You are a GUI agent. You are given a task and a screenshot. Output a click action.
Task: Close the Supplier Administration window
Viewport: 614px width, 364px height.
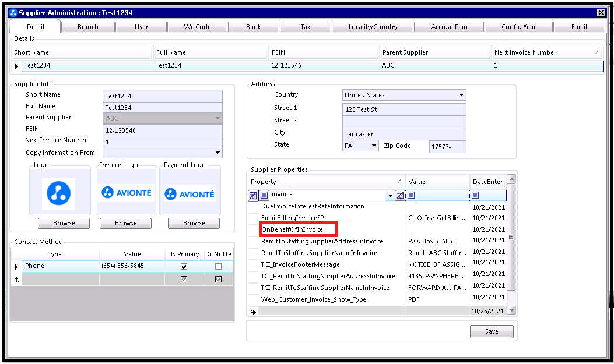[601, 12]
